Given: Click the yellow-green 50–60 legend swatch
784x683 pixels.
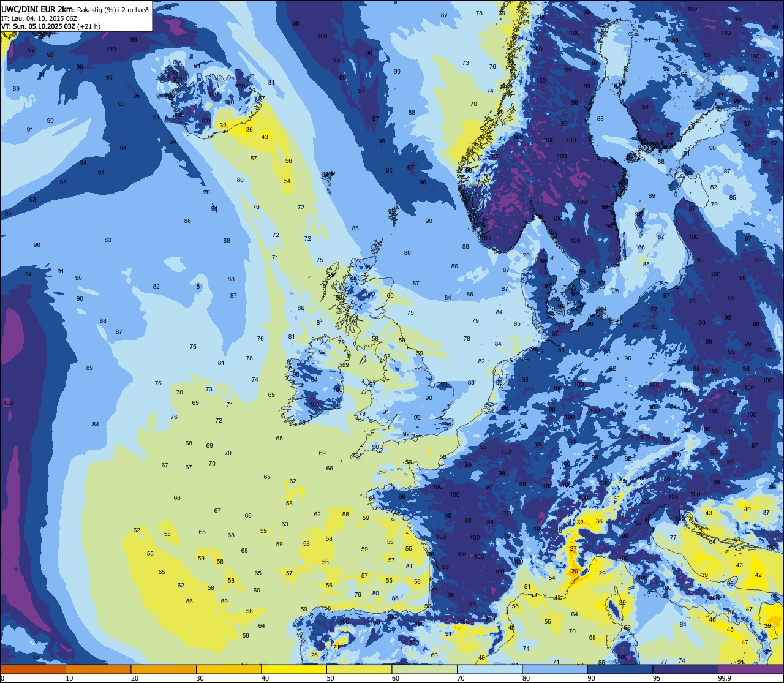Looking at the screenshot, I should pos(359,669).
